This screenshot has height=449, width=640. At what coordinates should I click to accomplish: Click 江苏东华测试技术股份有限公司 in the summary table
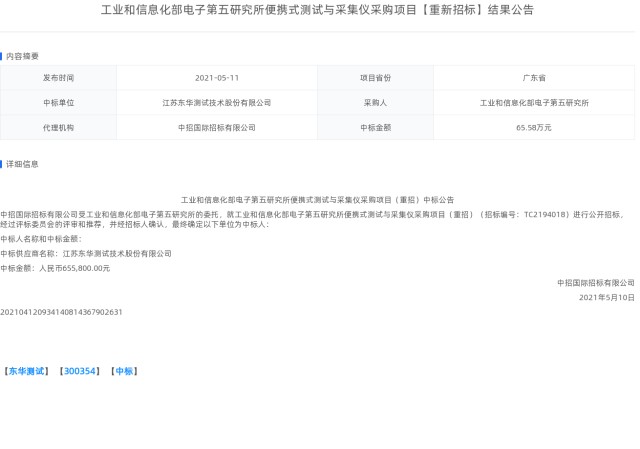(216, 102)
